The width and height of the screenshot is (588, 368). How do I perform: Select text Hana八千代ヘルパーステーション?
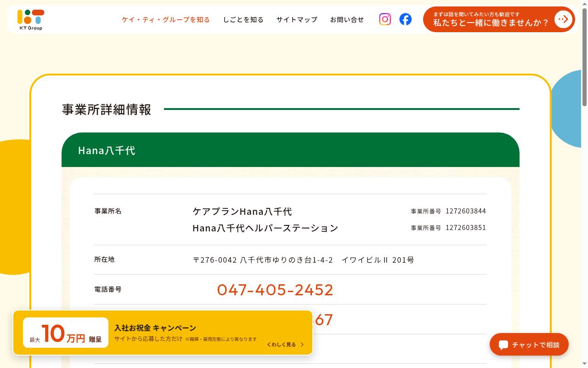click(266, 228)
